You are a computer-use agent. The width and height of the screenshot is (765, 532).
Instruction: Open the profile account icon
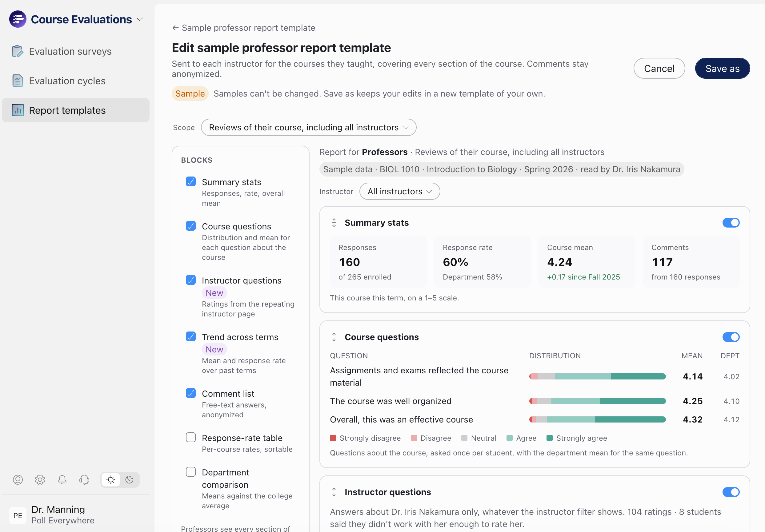18,480
